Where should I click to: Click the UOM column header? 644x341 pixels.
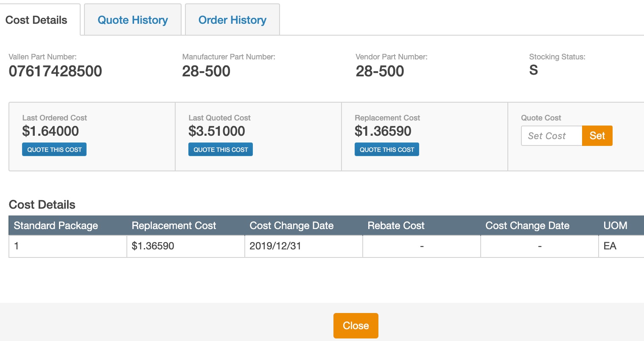(615, 226)
